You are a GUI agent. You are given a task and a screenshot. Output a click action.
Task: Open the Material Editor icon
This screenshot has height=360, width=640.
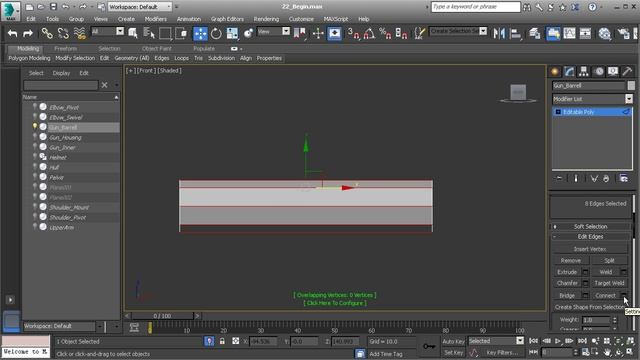click(x=604, y=33)
